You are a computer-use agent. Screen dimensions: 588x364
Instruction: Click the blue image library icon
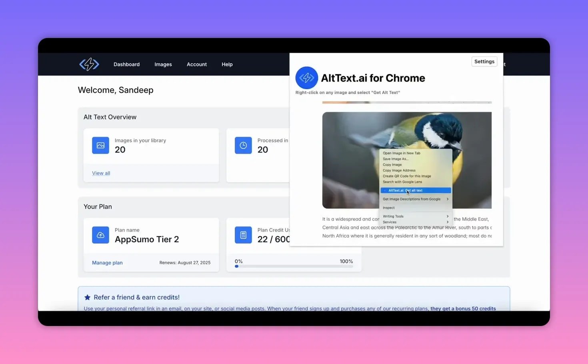point(100,145)
